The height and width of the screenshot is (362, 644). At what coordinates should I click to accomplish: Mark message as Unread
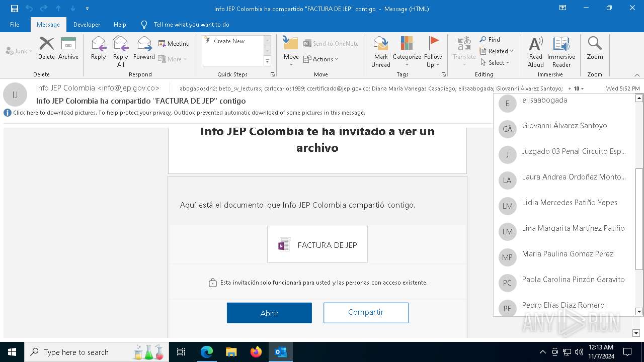pyautogui.click(x=381, y=52)
